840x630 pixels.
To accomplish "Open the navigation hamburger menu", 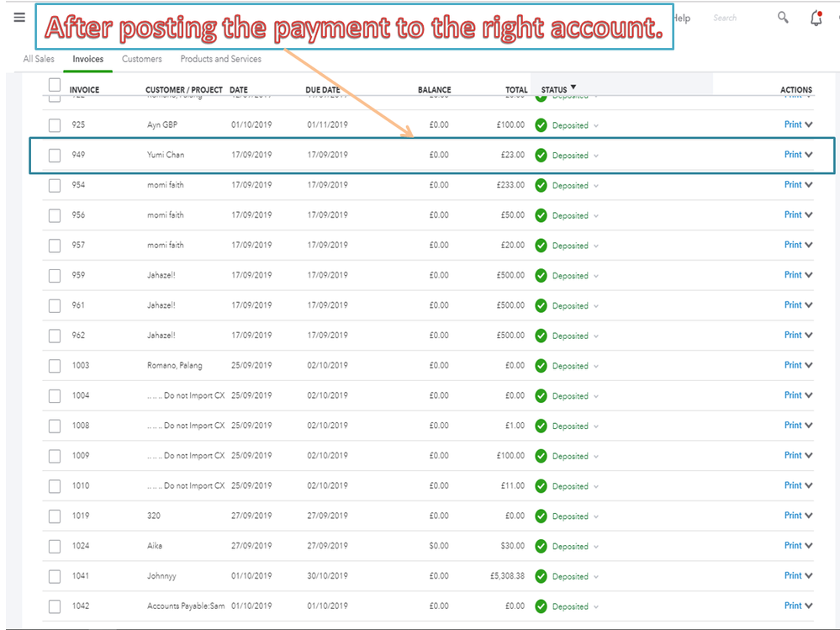I will tap(18, 17).
